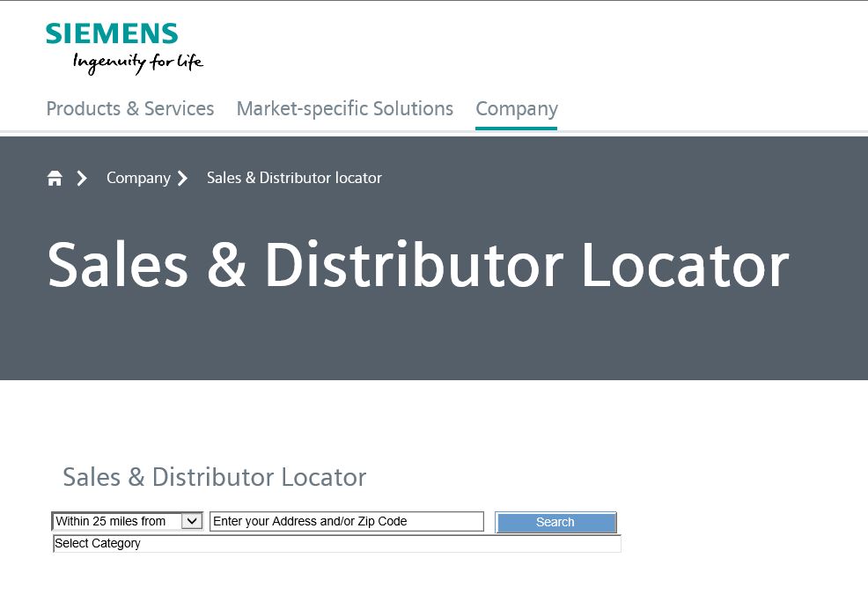Click the address and zip code field
The image size is (868, 602).
[347, 521]
